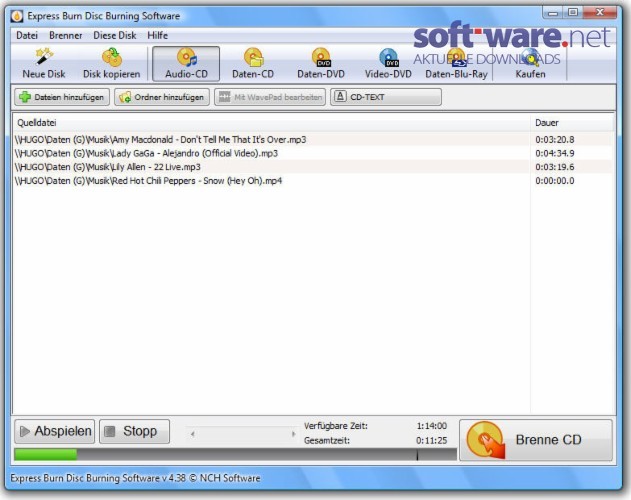Click the Ordner hinzufügen button

[162, 97]
